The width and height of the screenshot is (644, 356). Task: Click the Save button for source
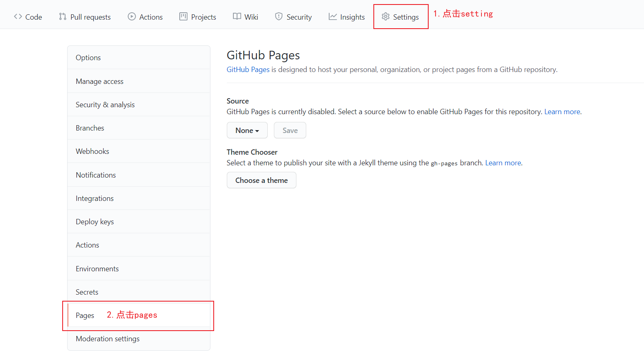click(x=290, y=130)
